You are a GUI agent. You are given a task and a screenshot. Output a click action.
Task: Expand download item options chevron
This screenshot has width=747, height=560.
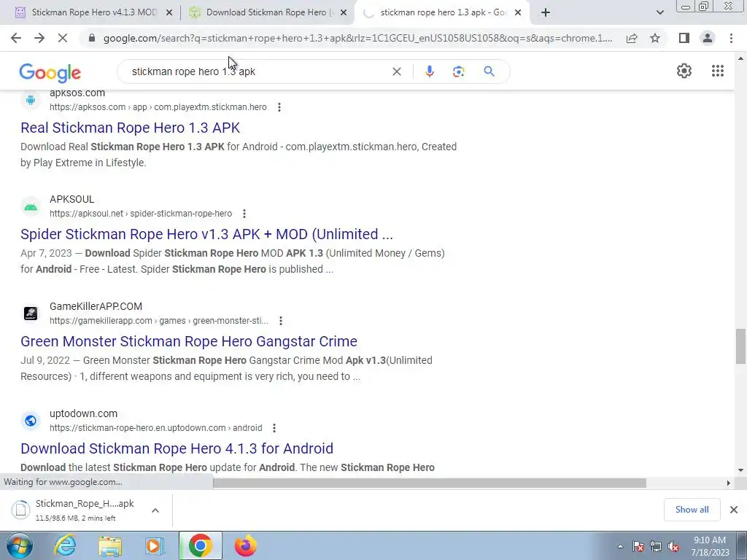pos(155,510)
